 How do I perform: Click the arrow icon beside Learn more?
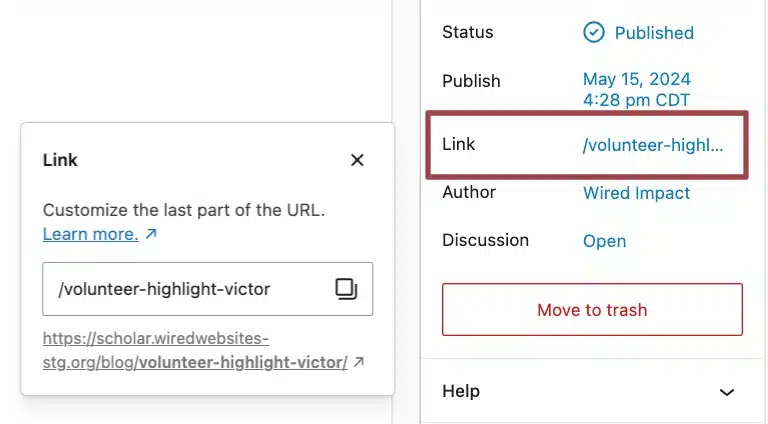coord(151,234)
